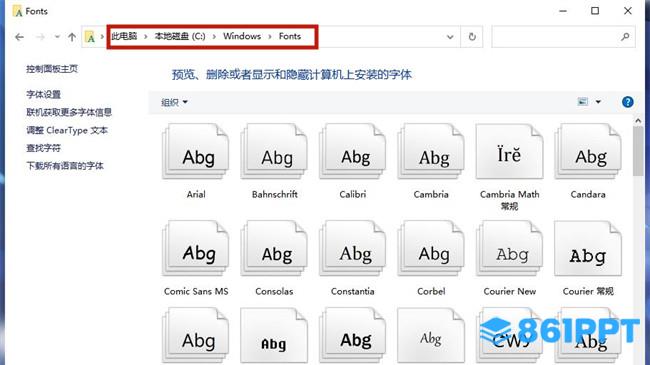Open 控制面板主页 link
Screen dimensions: 650x365
coord(52,69)
